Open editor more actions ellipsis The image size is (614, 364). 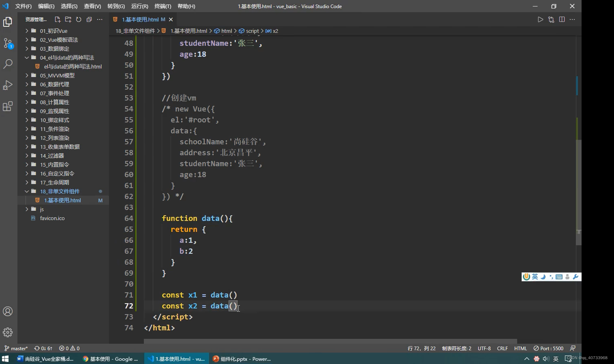click(x=572, y=19)
